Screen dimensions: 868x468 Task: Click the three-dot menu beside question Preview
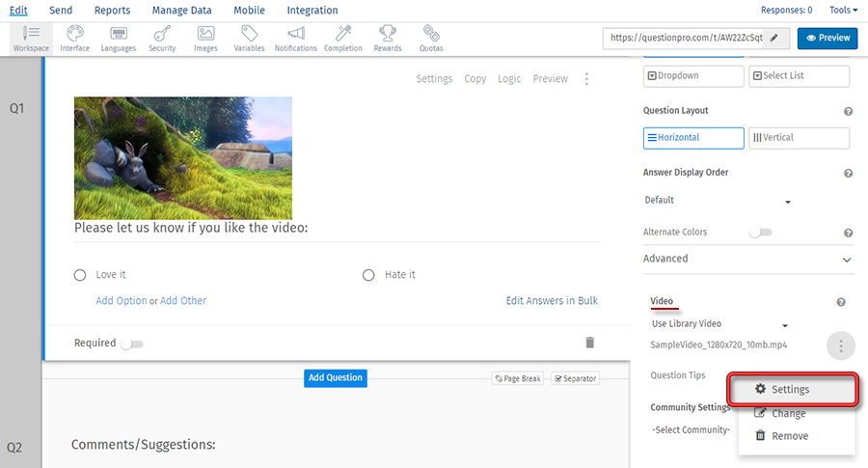pos(586,79)
